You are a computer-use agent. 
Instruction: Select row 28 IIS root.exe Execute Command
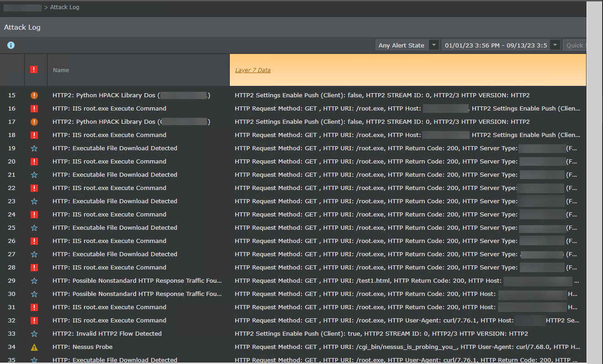[109, 268]
